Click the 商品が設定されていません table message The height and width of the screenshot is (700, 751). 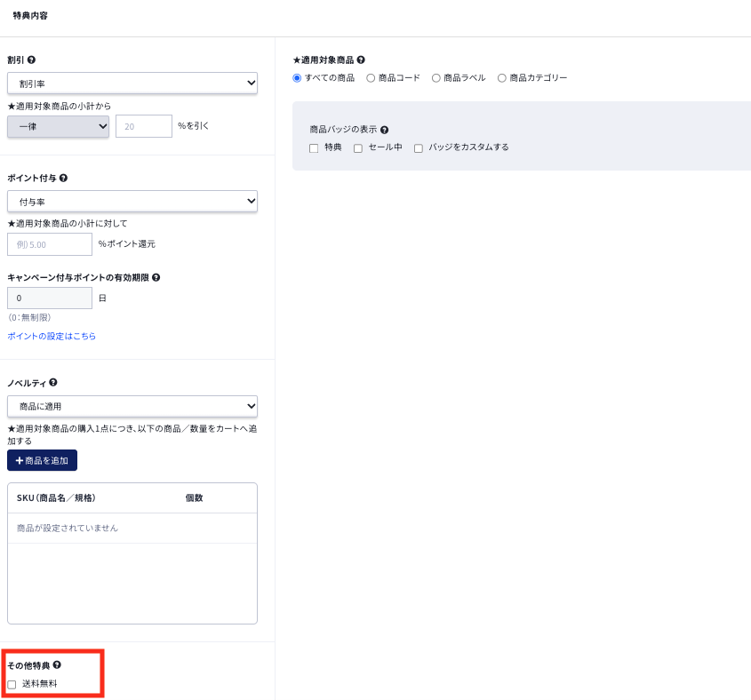(67, 529)
